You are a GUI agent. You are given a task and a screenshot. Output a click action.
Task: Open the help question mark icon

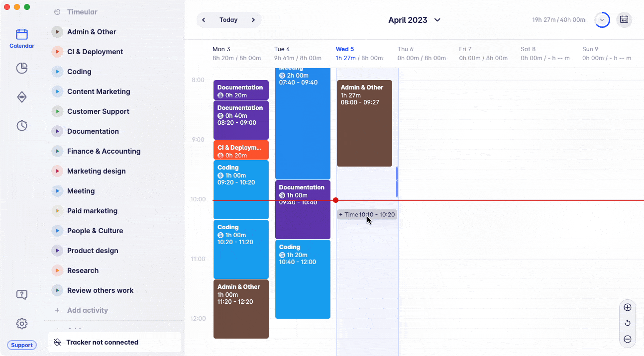click(x=22, y=295)
